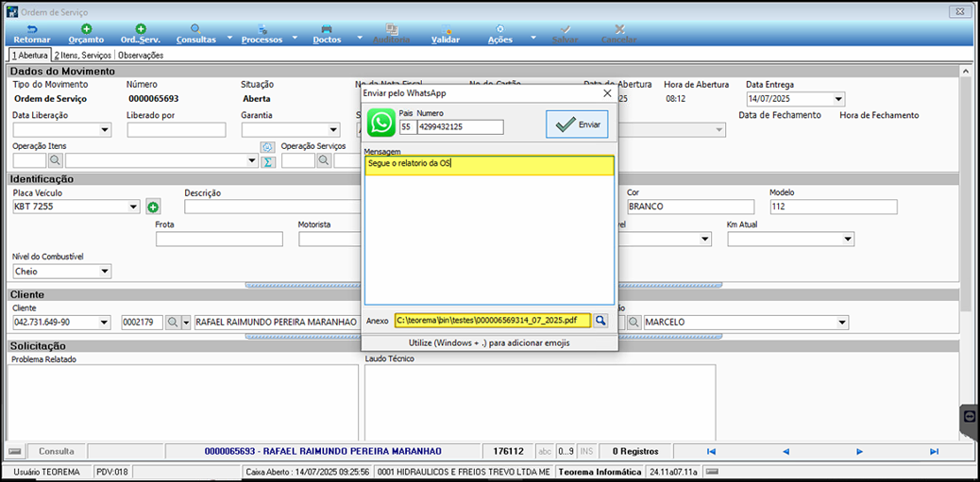
Task: Click the Numero phone input field
Action: (x=460, y=127)
